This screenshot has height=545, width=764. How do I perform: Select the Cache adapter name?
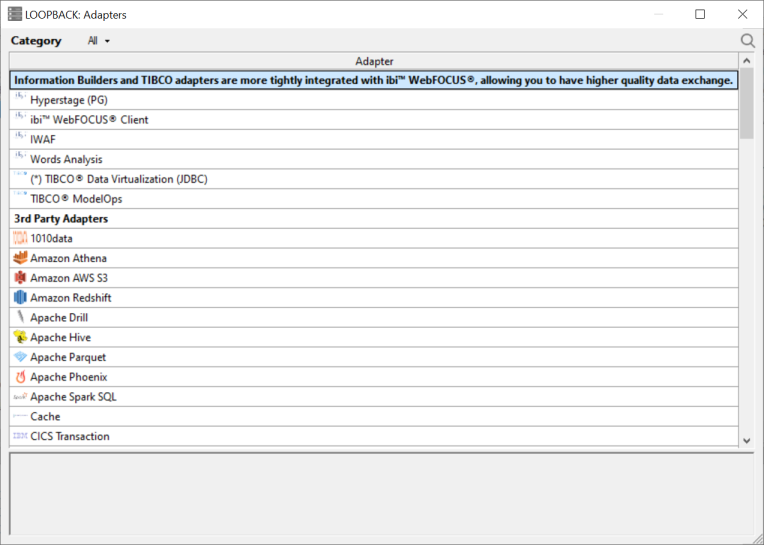point(45,417)
